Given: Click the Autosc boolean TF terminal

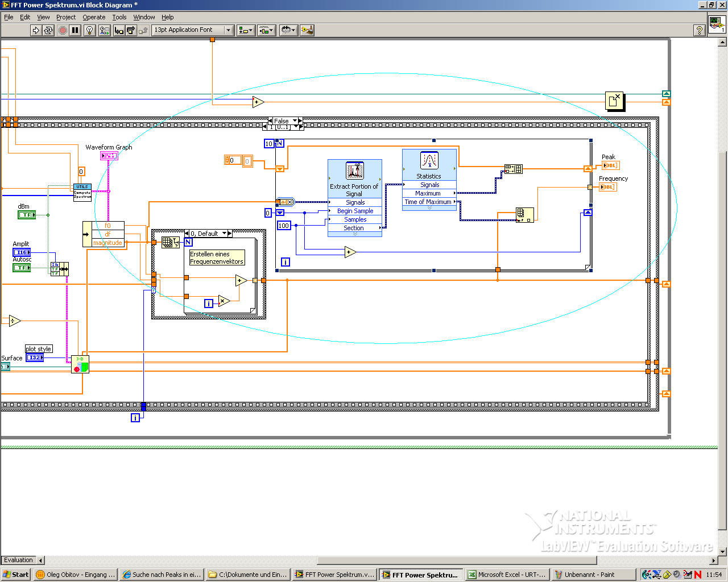Looking at the screenshot, I should 22,268.
